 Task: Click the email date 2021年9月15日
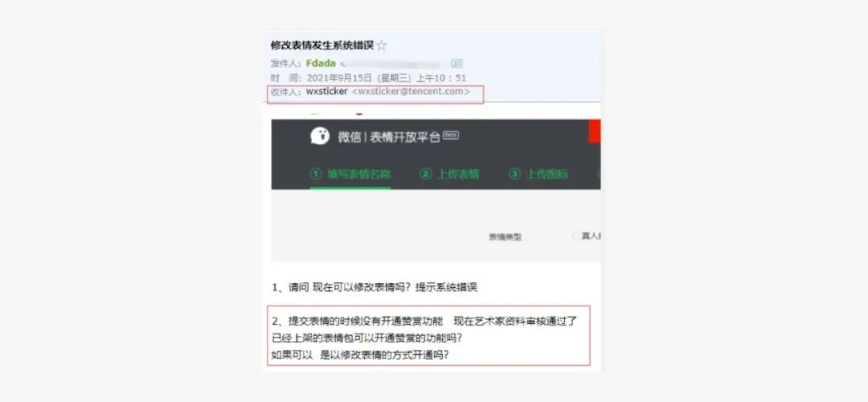tap(339, 78)
